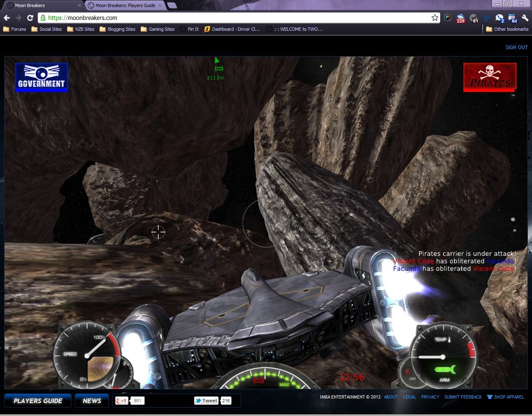Open the PLAYERS GUIDE button
The height and width of the screenshot is (416, 532).
point(38,401)
